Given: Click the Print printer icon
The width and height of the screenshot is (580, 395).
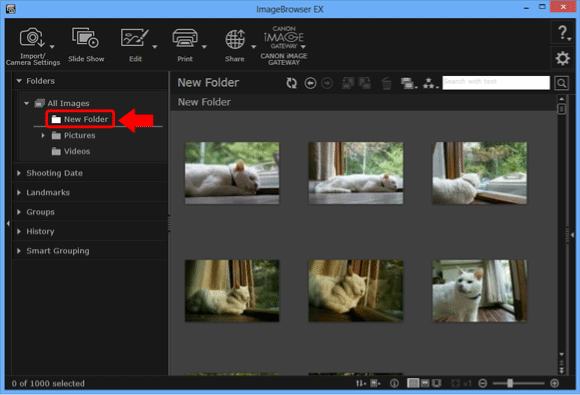Looking at the screenshot, I should coord(185,38).
